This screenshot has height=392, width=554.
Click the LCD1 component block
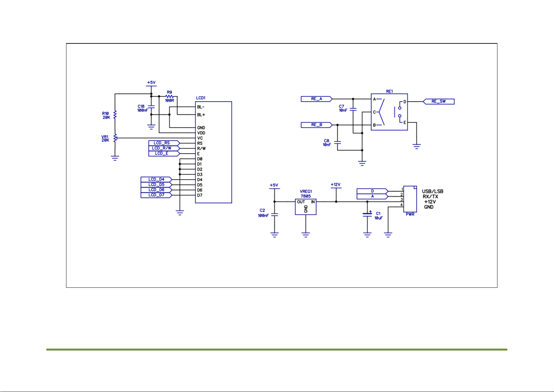213,152
